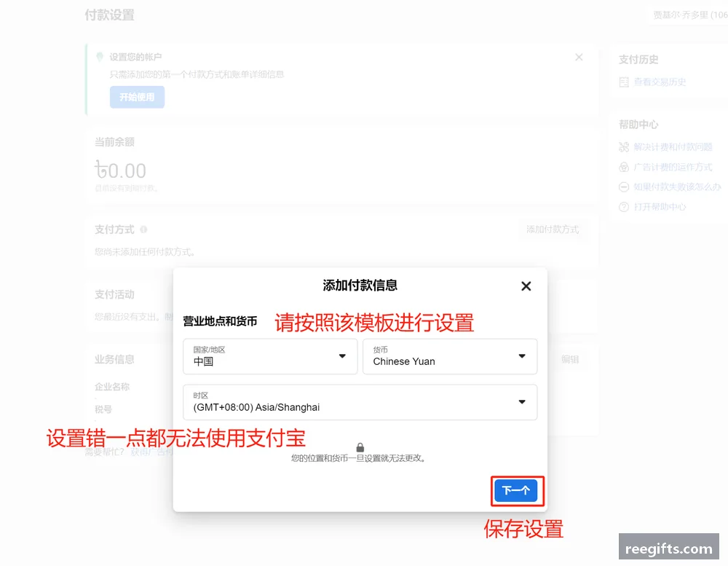Click the blue 下一个 button
728x566 pixels.
pos(516,491)
